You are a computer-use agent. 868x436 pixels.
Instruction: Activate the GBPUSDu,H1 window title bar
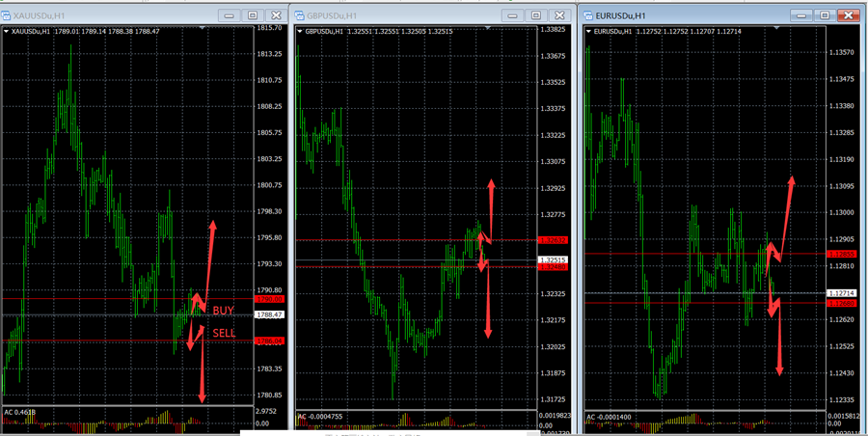coord(405,15)
